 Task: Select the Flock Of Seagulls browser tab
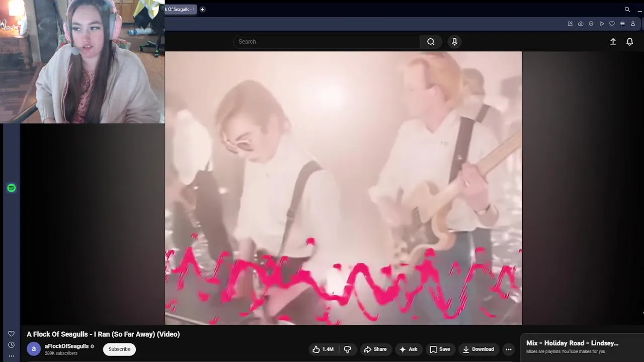click(180, 9)
